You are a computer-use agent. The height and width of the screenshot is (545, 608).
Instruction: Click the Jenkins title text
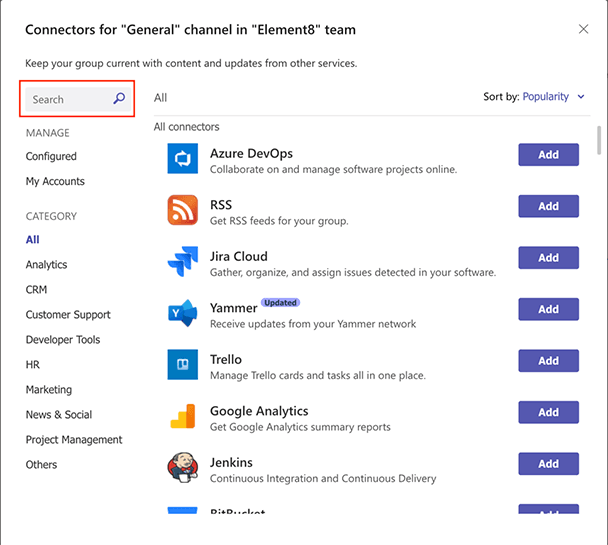(231, 462)
